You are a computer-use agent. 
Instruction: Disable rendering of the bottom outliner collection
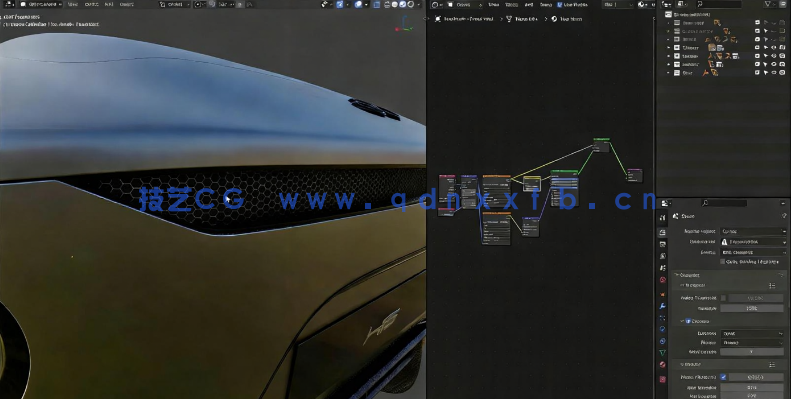[782, 73]
